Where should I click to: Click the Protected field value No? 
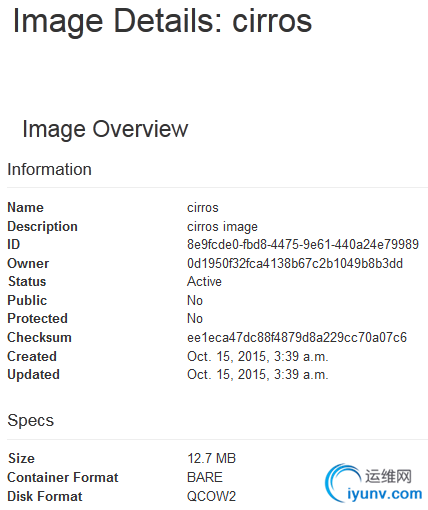[195, 319]
